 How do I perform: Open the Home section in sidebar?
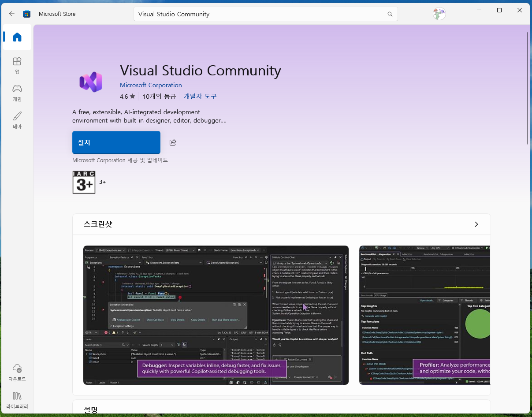17,37
